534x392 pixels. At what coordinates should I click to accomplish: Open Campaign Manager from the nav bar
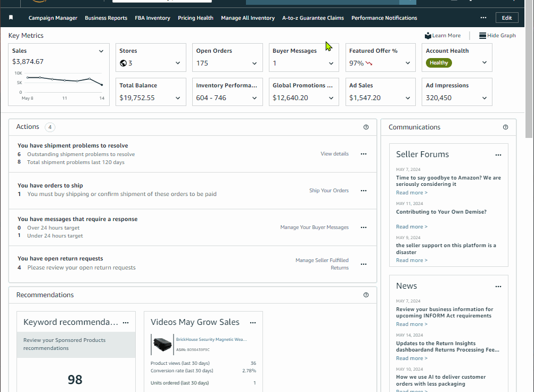(53, 18)
